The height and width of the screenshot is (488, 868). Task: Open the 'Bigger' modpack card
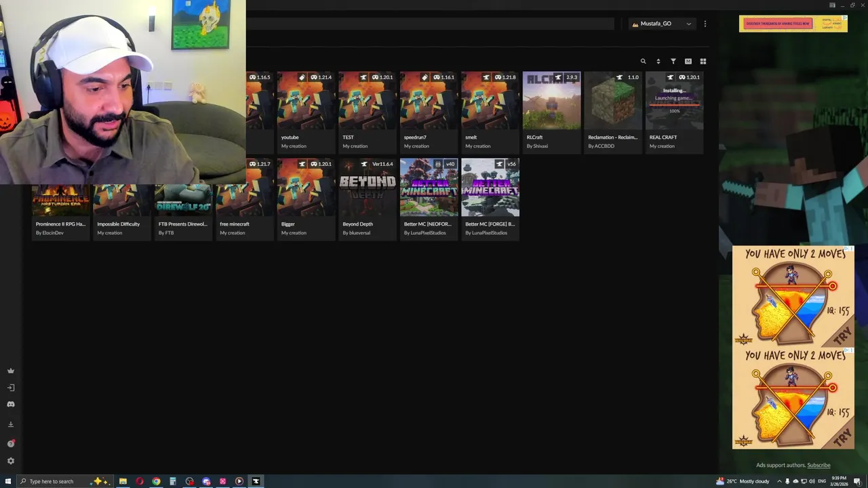[x=306, y=199]
